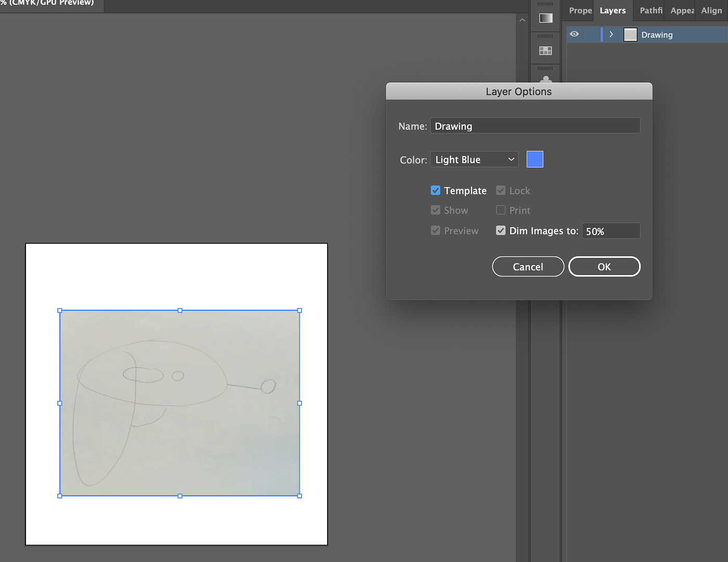Viewport: 728px width, 562px height.
Task: Click the scroll up arrow above canvas
Action: tap(522, 20)
